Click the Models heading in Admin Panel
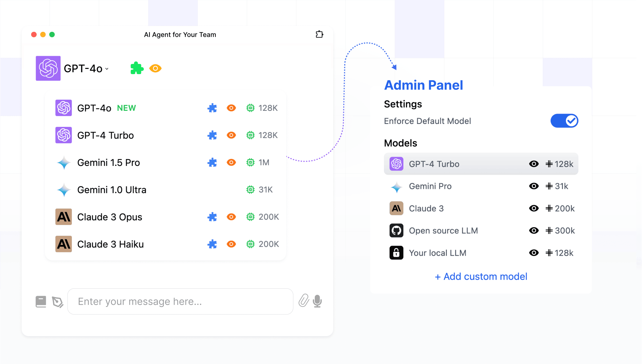 (x=400, y=143)
